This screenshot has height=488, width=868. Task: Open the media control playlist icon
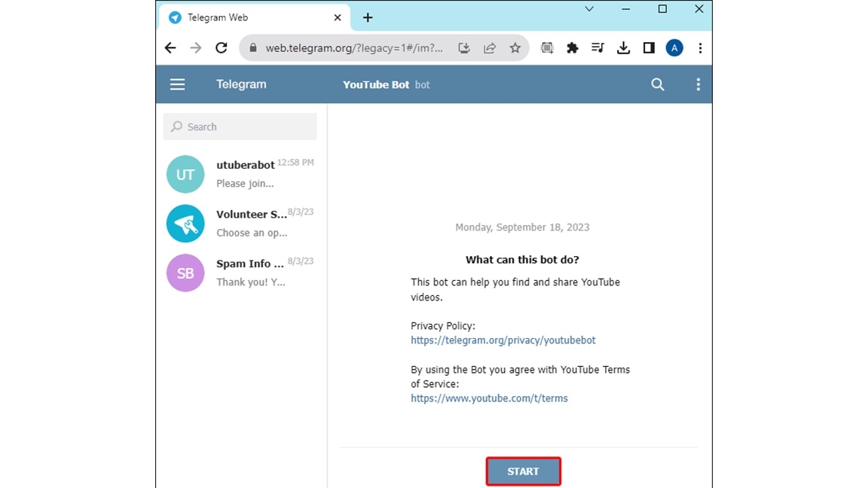pos(598,47)
